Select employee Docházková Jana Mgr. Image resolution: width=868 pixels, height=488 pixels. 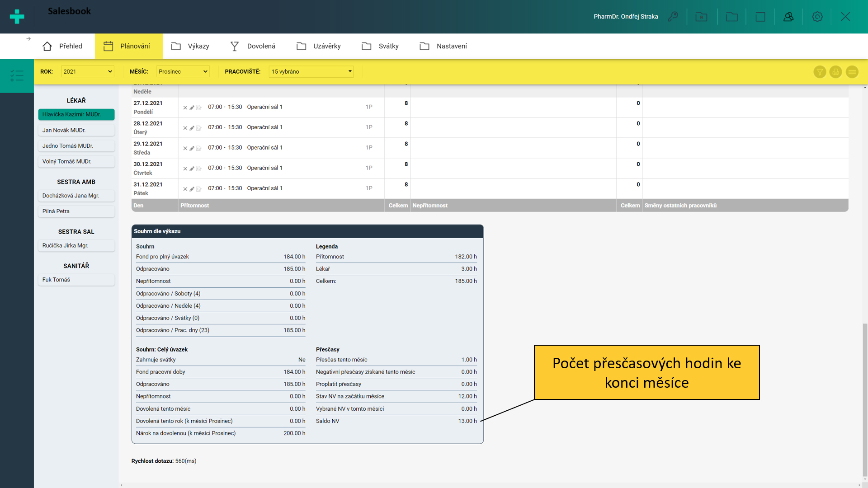pos(76,196)
